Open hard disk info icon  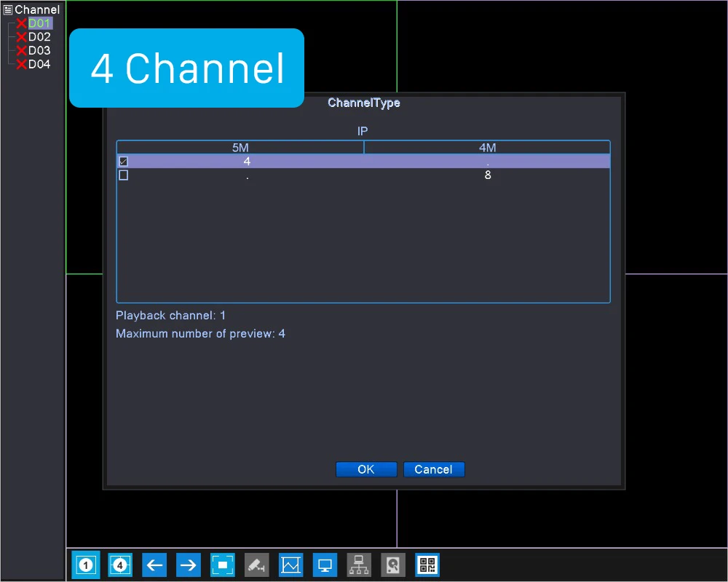393,565
